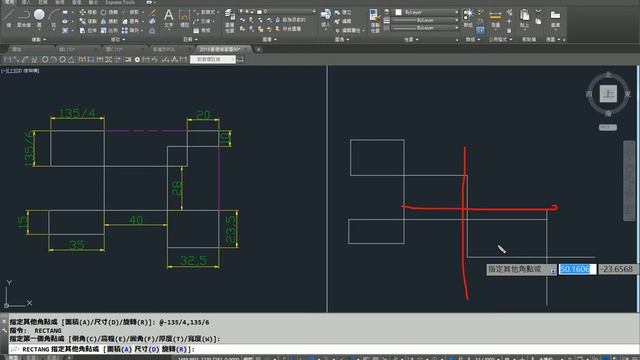Add a new drawing tab (+)
The height and width of the screenshot is (360, 640).
click(258, 49)
